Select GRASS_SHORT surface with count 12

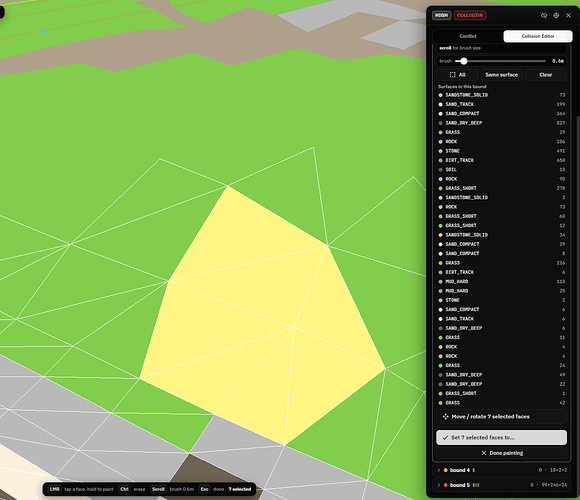click(501, 226)
